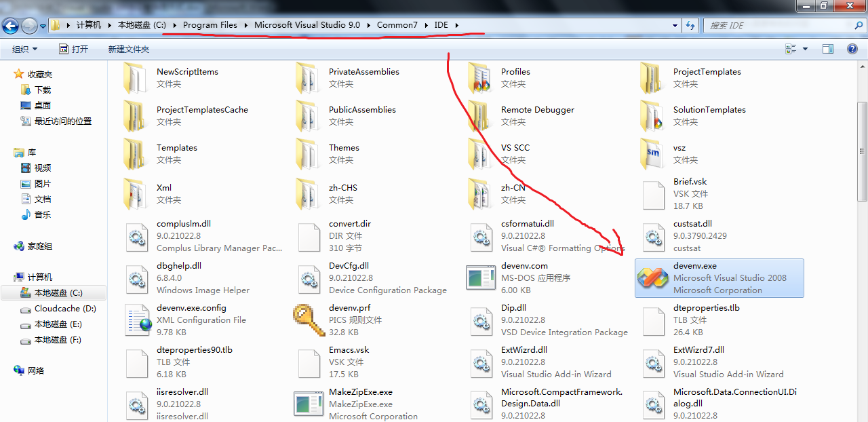Open the 组织 dropdown menu
868x422 pixels.
25,49
